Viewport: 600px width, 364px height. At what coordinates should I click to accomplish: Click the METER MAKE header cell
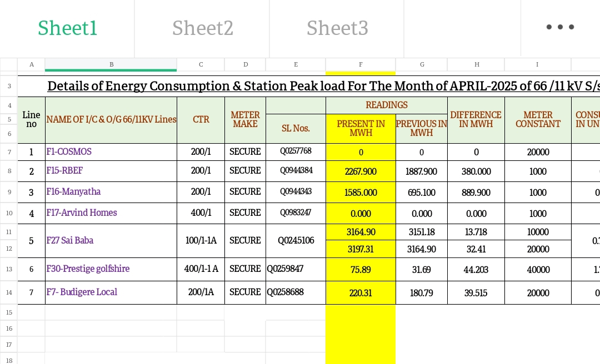[x=246, y=120]
